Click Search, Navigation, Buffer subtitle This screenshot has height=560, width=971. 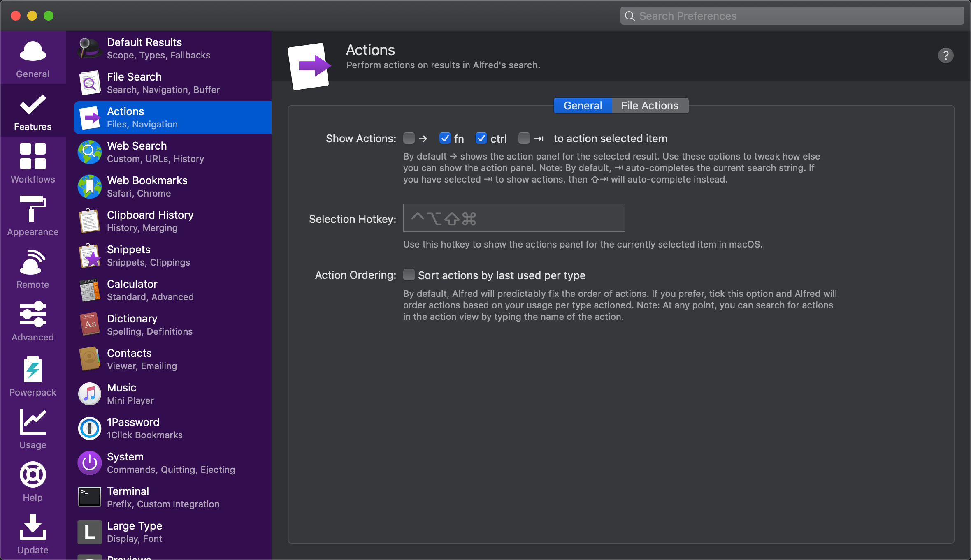pyautogui.click(x=163, y=90)
